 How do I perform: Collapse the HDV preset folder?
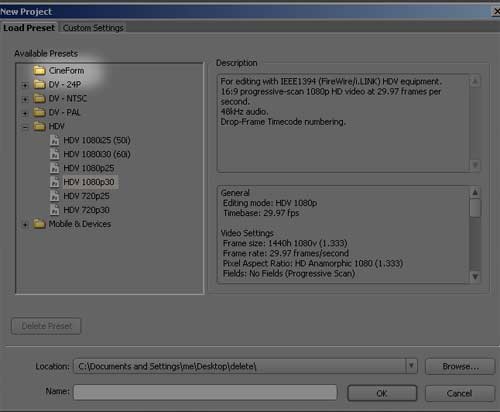[25, 127]
